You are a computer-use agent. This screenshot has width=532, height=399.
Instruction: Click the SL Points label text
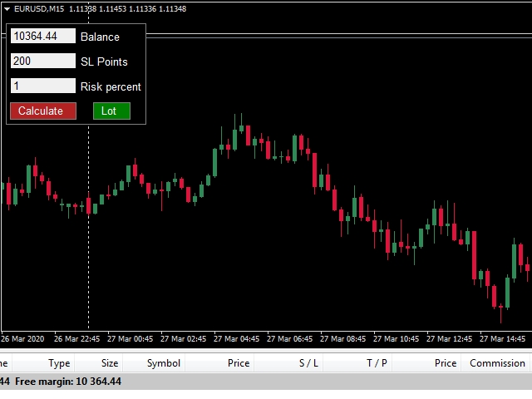coord(104,62)
